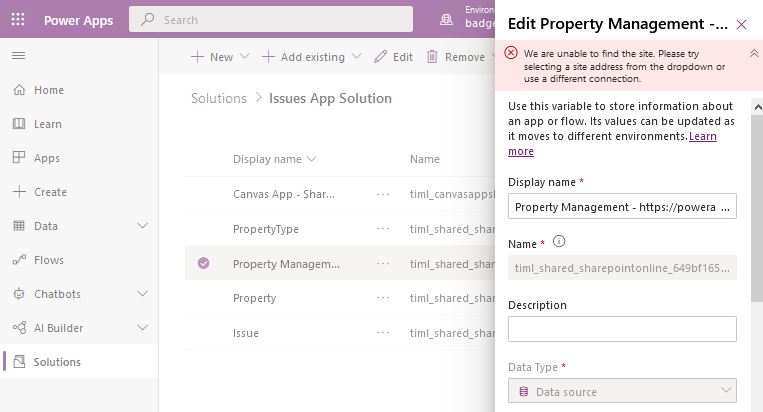Select the PropertyType row name

[266, 229]
